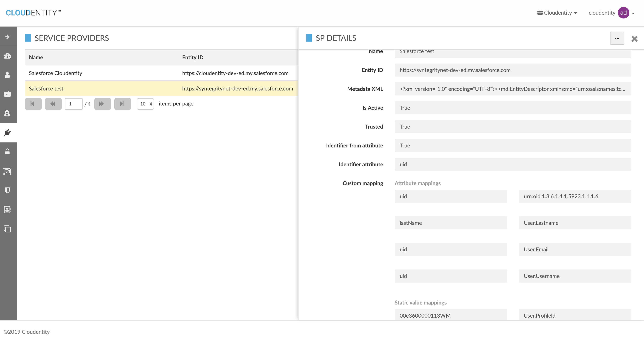The height and width of the screenshot is (338, 644).
Task: Go to last page of service providers
Action: [x=122, y=104]
